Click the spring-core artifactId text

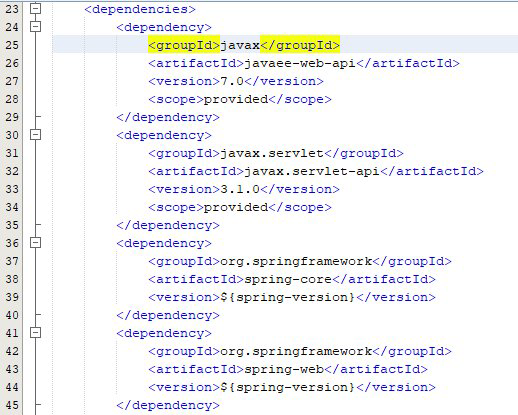point(288,279)
